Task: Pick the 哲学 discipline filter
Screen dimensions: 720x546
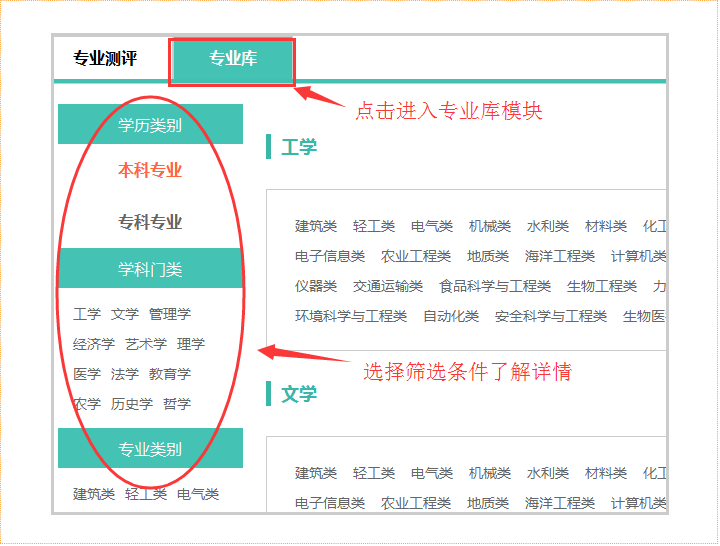Action: tap(177, 404)
